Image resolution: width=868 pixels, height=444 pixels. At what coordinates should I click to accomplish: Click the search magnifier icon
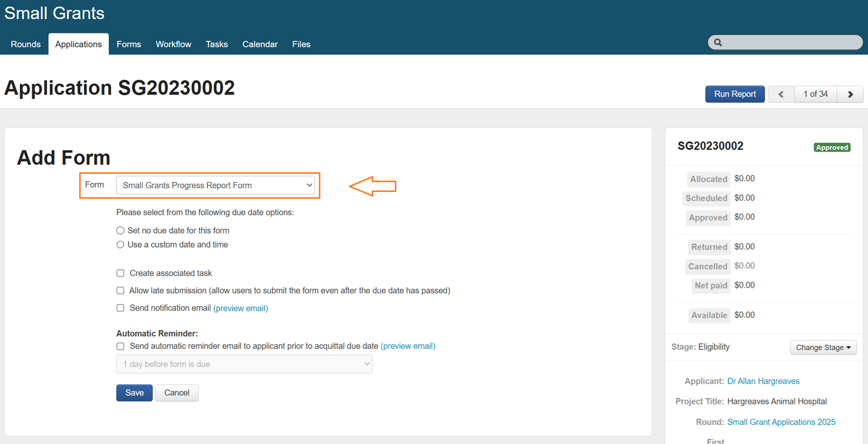(x=718, y=42)
